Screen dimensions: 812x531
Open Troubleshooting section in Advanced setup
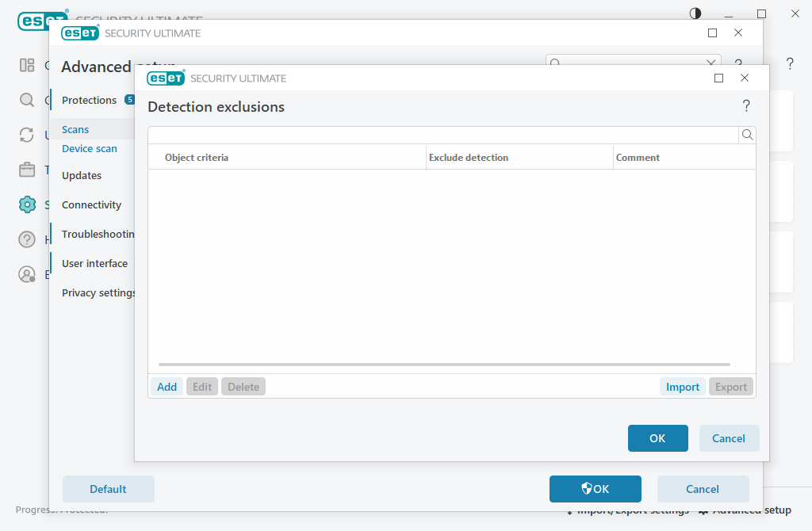coord(98,235)
